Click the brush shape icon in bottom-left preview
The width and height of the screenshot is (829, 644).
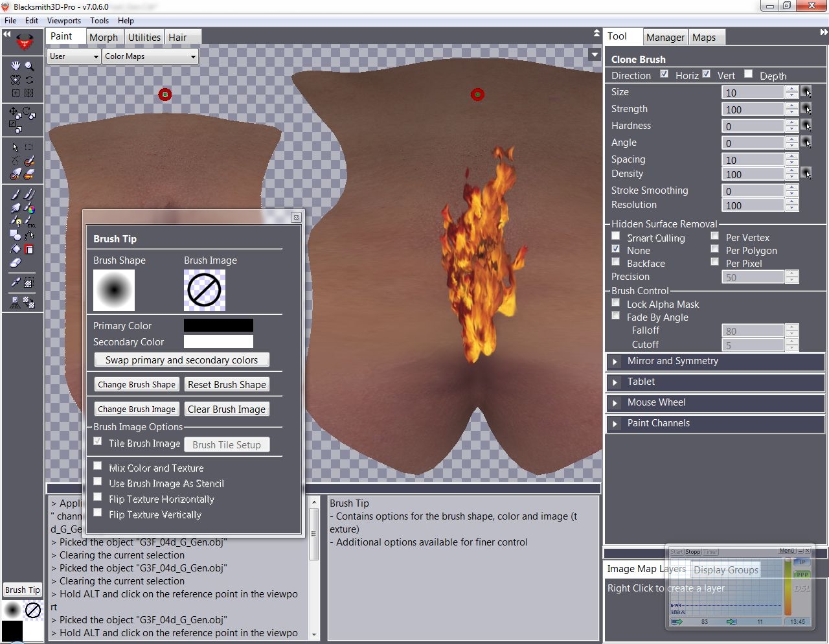(x=12, y=610)
